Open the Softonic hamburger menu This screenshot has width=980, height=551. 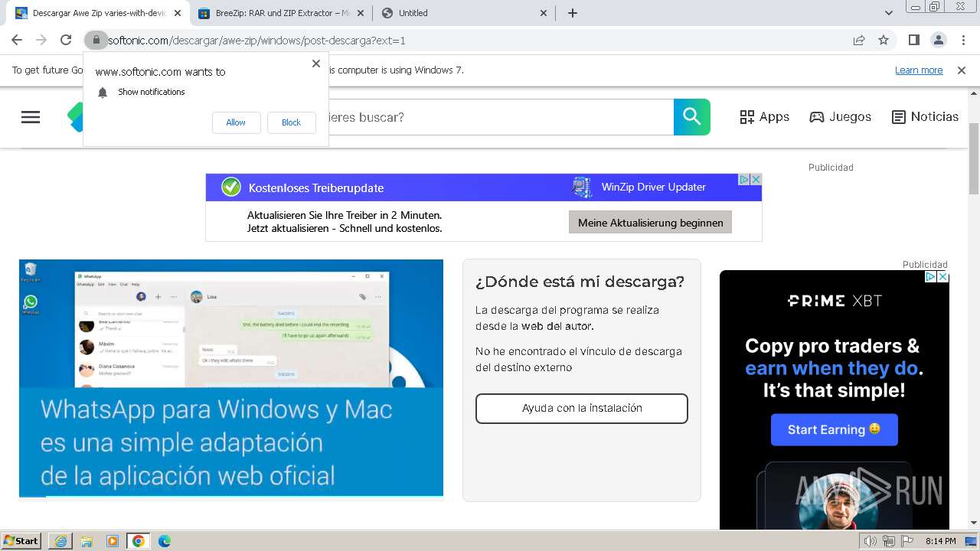point(31,117)
